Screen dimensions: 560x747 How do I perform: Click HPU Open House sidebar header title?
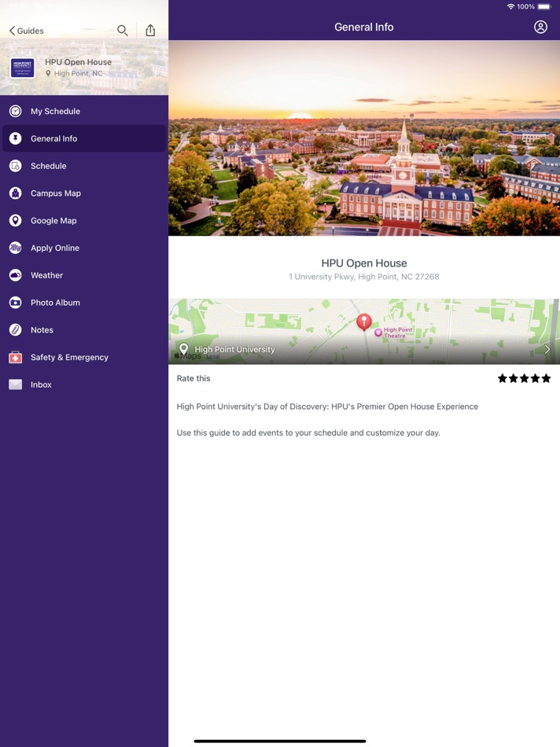[x=78, y=62]
